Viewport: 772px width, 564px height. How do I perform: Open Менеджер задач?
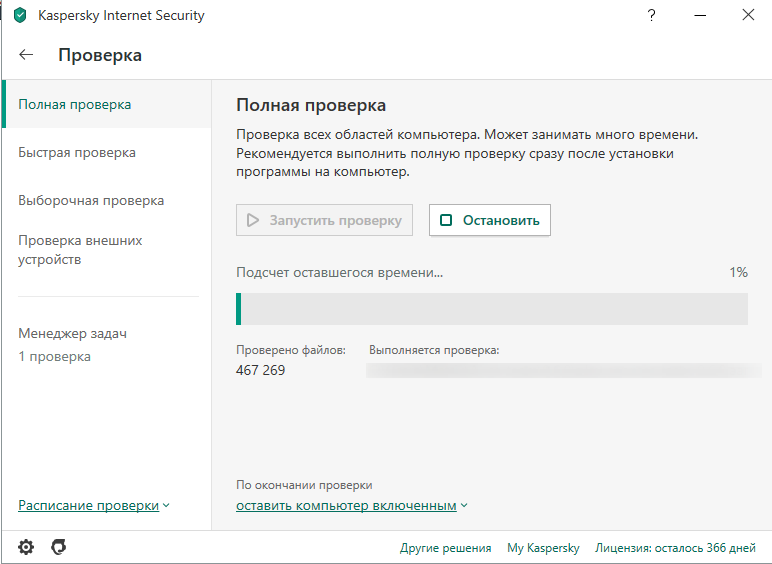point(72,333)
